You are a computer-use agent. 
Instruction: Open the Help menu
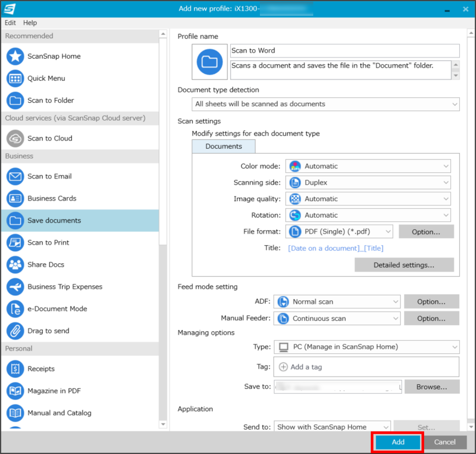click(x=30, y=23)
